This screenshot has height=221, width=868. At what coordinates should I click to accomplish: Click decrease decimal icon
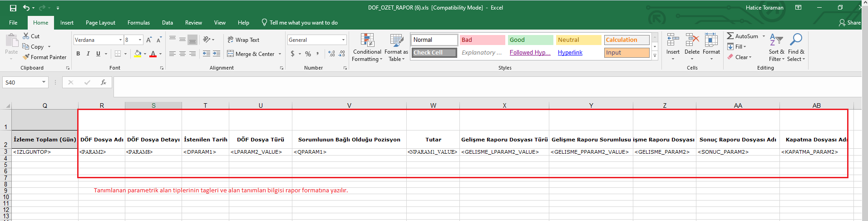pos(342,54)
